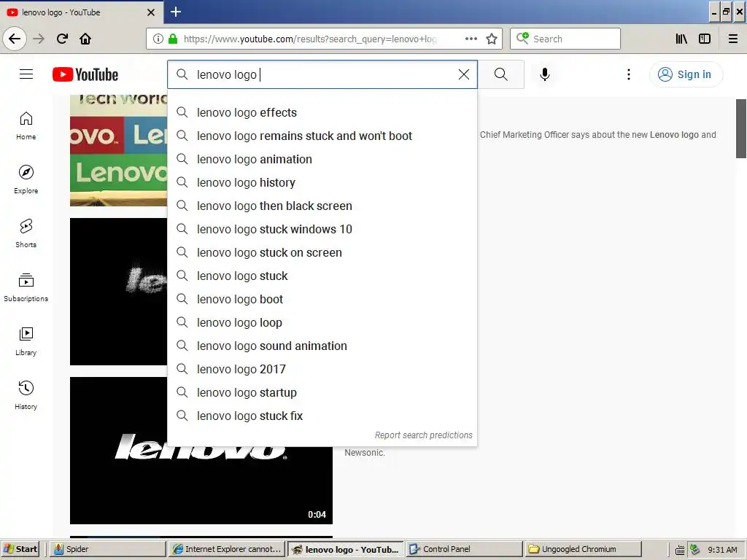Bookmark this page with the star icon
Screen dimensions: 747x560
click(492, 39)
